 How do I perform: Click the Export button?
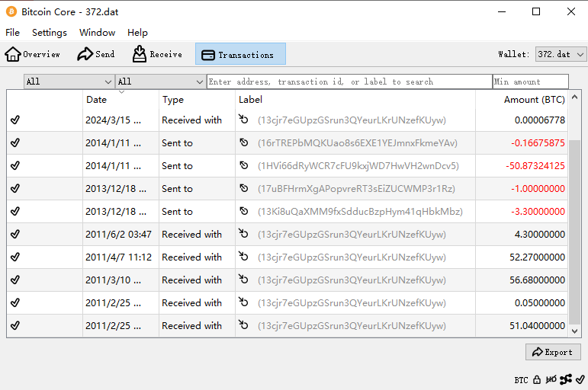553,352
